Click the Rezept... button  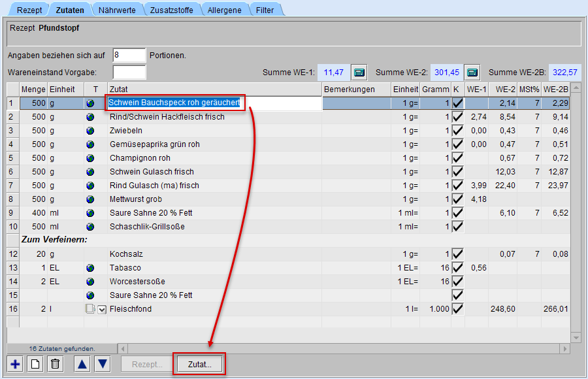147,365
